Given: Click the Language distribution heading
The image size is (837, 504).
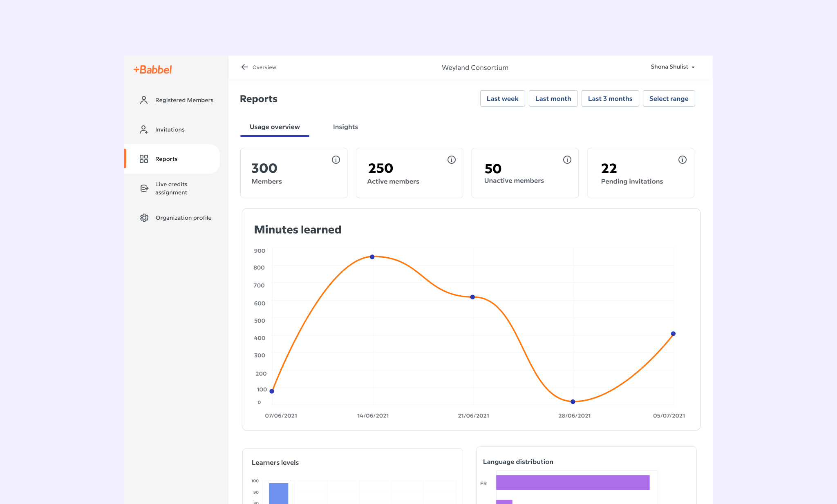Looking at the screenshot, I should tap(518, 462).
